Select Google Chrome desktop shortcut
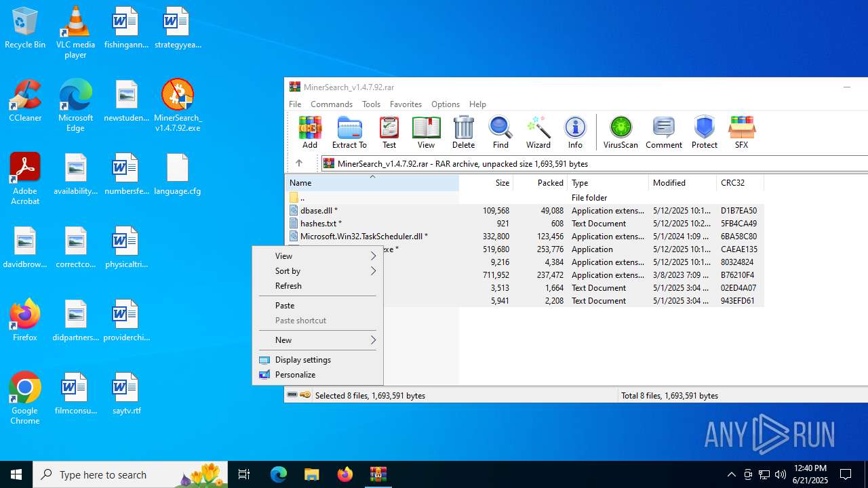The image size is (868, 488). click(25, 399)
